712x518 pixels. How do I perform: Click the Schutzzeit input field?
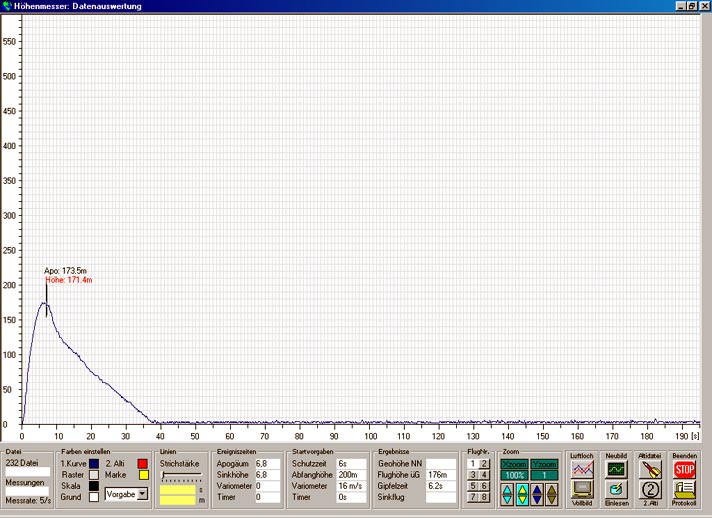pyautogui.click(x=351, y=464)
